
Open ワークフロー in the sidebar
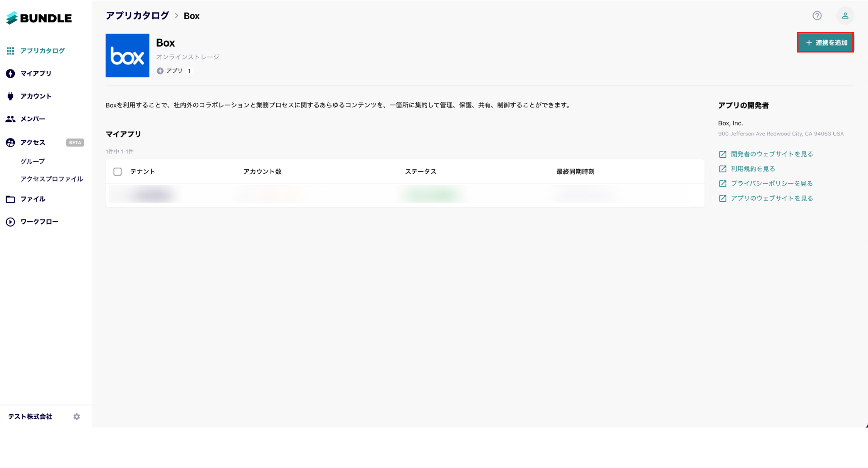click(39, 222)
